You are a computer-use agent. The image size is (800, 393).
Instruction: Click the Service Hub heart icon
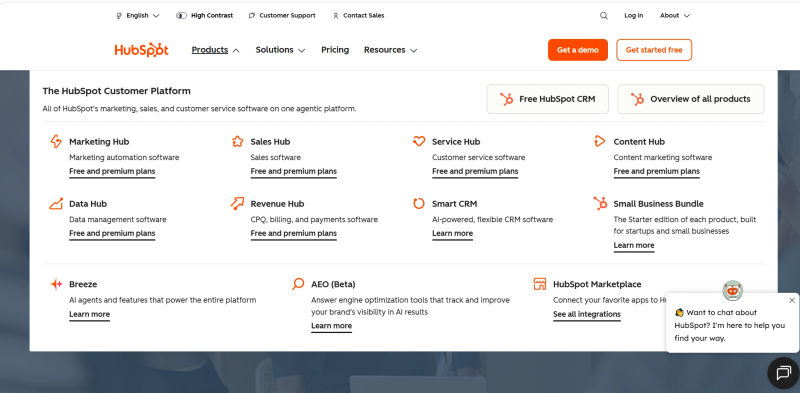point(419,141)
